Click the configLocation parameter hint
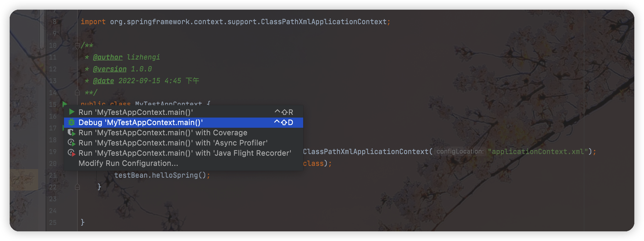This screenshot has height=241, width=644. pyautogui.click(x=460, y=151)
